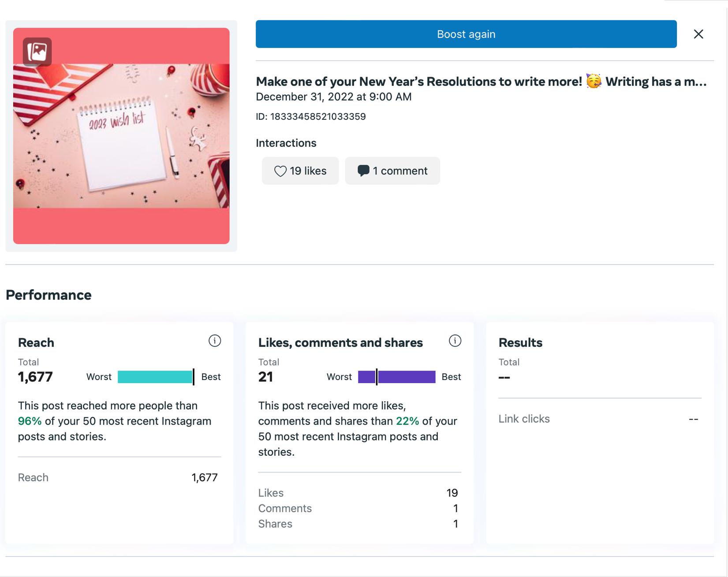Click the Boost again button
Screen dimensions: 728x577
pyautogui.click(x=466, y=34)
